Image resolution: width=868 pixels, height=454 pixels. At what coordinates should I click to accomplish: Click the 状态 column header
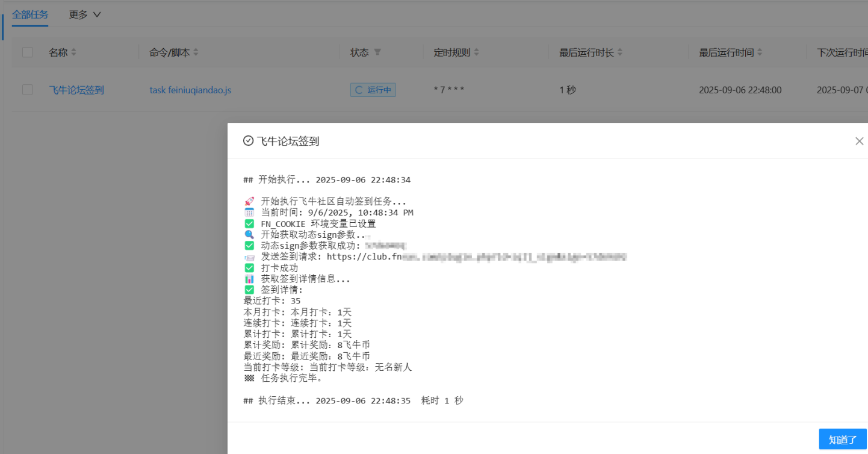click(359, 53)
